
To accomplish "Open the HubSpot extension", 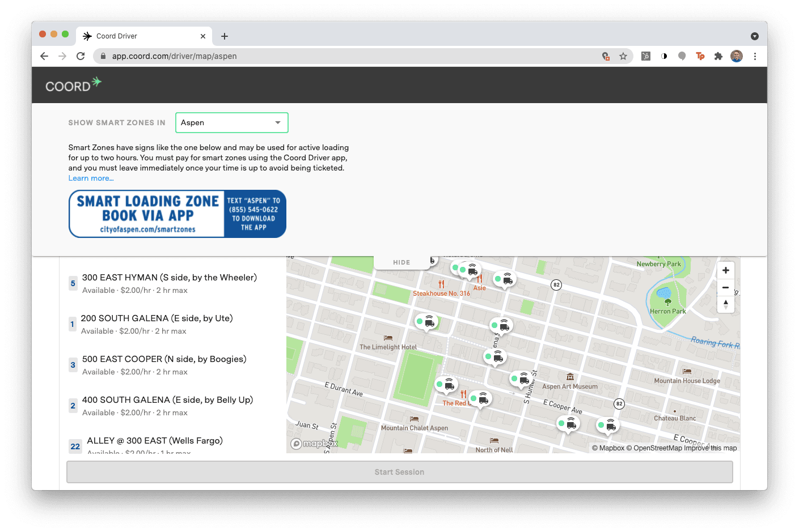I will click(646, 56).
